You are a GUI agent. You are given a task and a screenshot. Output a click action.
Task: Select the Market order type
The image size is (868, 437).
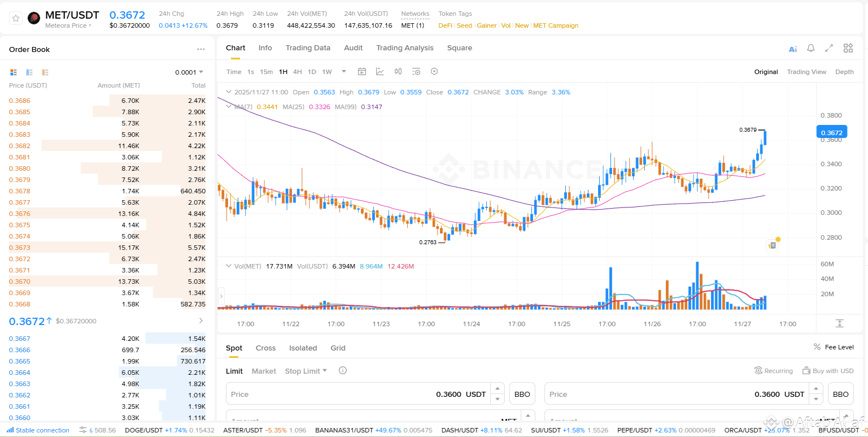[264, 371]
